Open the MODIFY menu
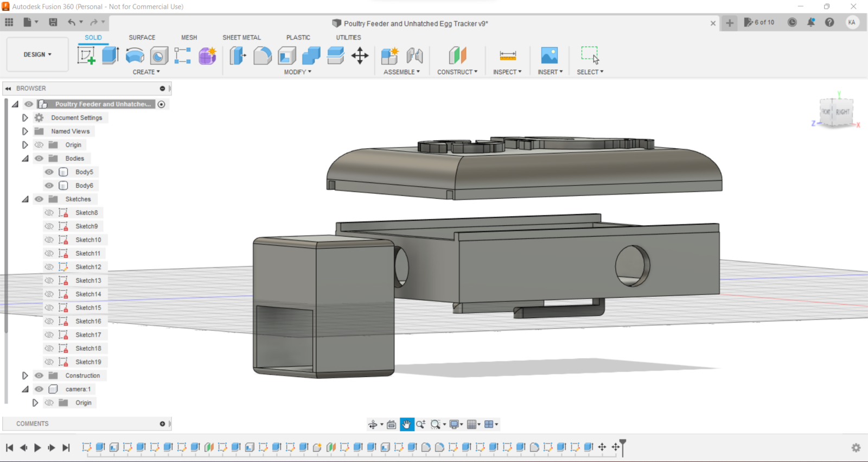The height and width of the screenshot is (462, 868). (x=297, y=72)
